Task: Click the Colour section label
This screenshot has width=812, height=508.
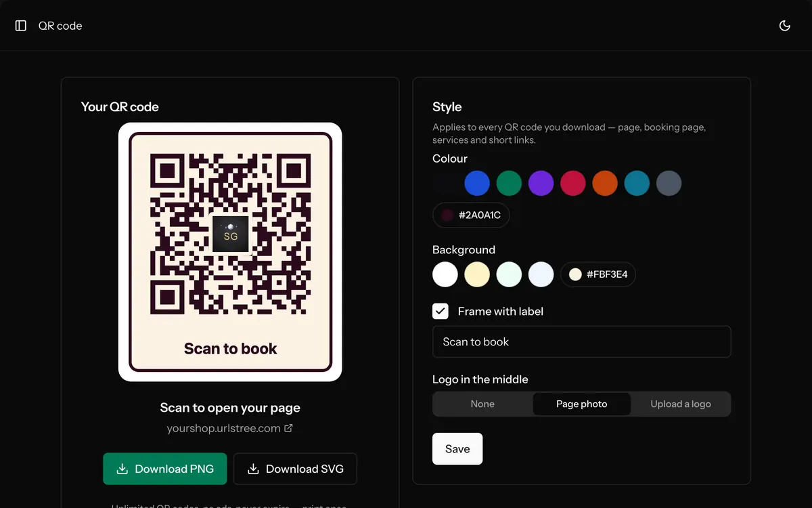Action: (x=450, y=158)
